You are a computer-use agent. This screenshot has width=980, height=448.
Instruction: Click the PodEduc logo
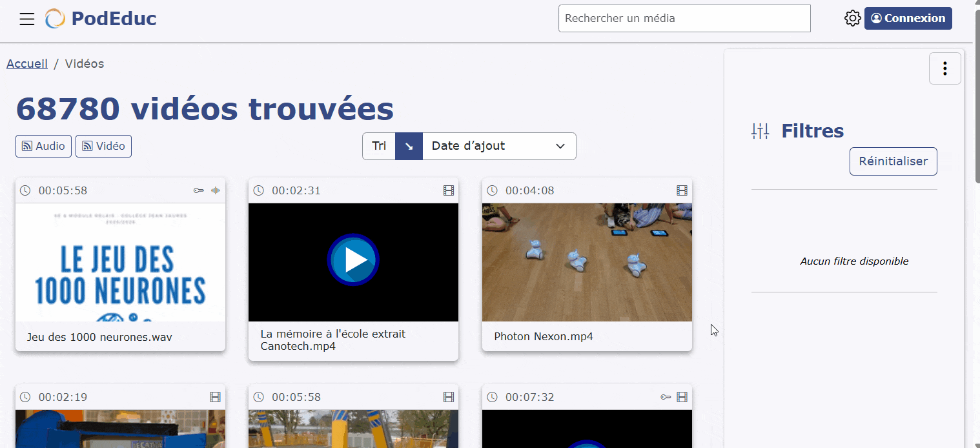(x=101, y=19)
